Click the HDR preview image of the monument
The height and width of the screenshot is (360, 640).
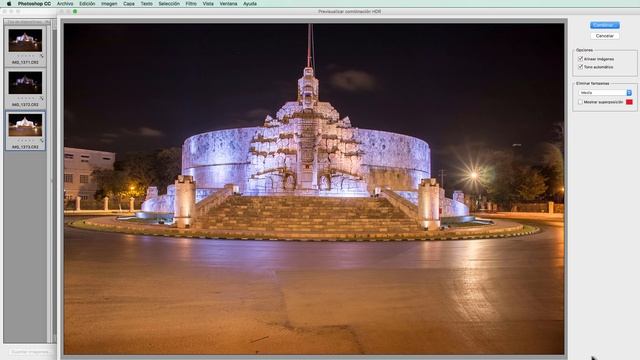314,189
